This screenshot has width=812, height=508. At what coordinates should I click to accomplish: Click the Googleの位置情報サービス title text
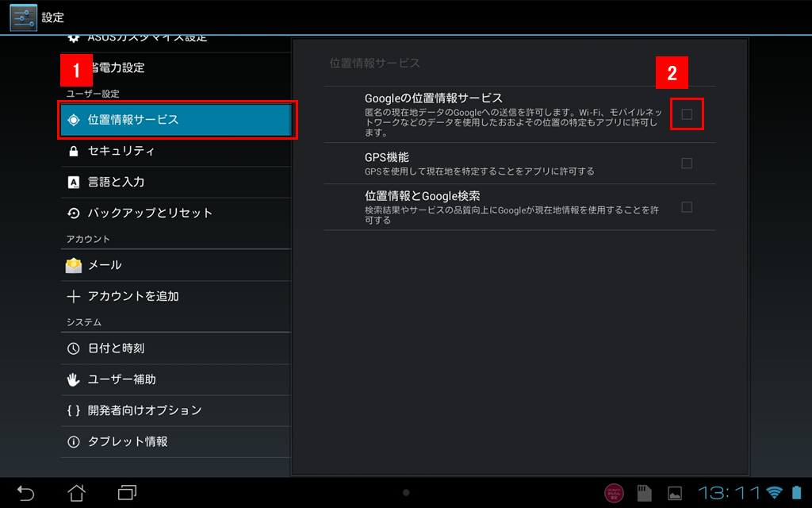(x=434, y=98)
